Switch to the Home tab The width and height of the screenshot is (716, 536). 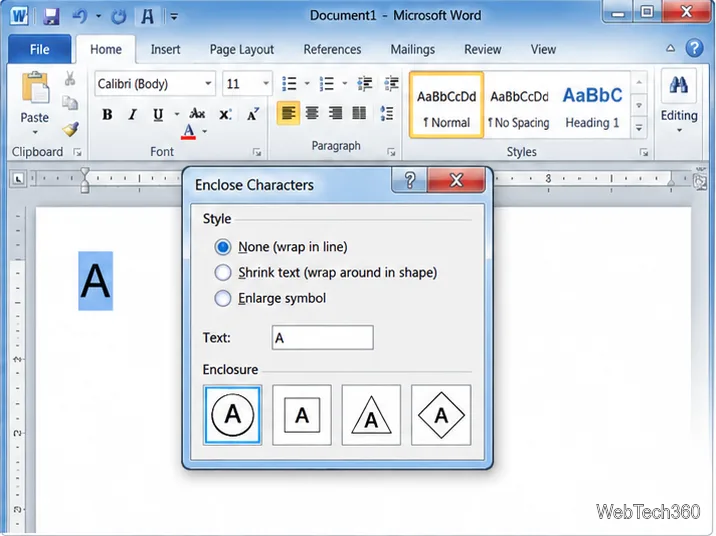[105, 49]
